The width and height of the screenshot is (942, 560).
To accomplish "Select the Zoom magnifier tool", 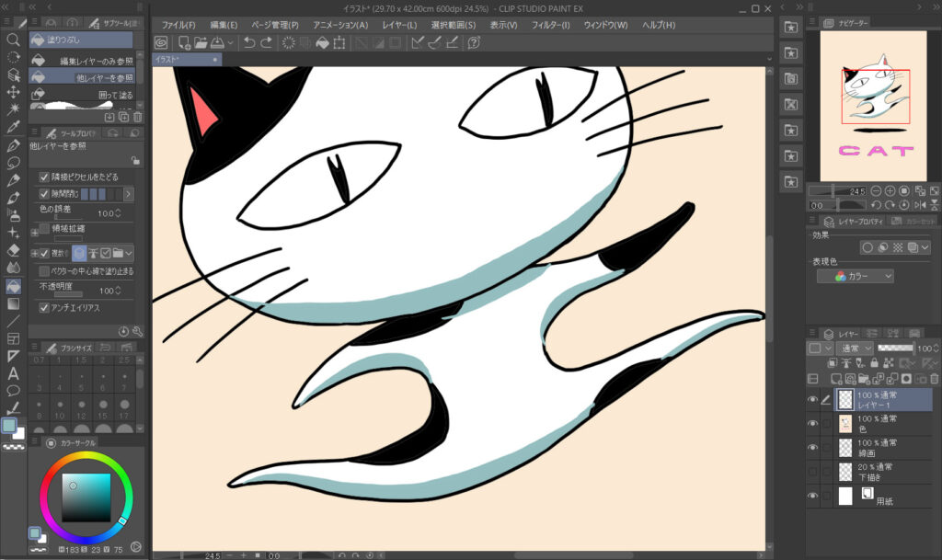I will [13, 40].
